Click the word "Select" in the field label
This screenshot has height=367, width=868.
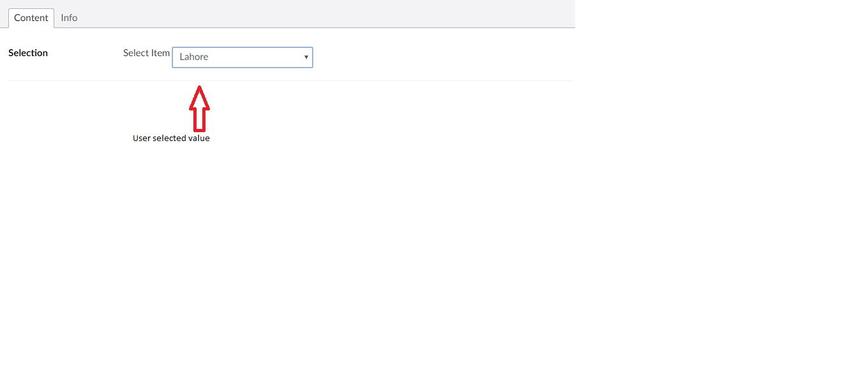[136, 53]
